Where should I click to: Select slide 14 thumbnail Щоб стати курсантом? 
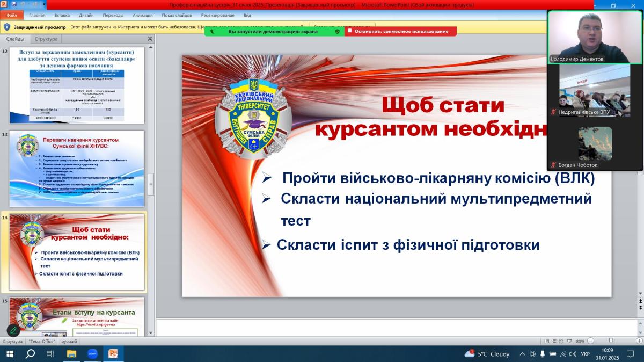click(77, 252)
